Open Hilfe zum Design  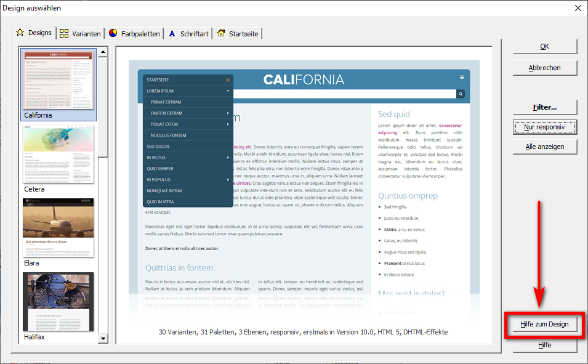(x=545, y=325)
